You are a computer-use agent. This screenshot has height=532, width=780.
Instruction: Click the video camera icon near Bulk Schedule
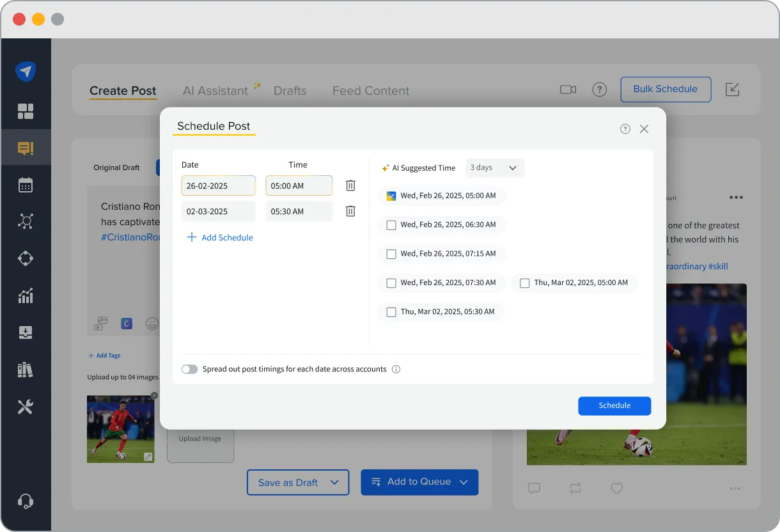click(568, 90)
